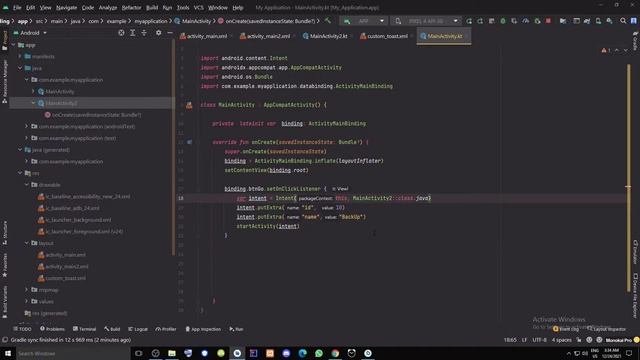Viewport: 640px width, 360px height.
Task: Click Windows Start button
Action: pyautogui.click(x=8, y=353)
